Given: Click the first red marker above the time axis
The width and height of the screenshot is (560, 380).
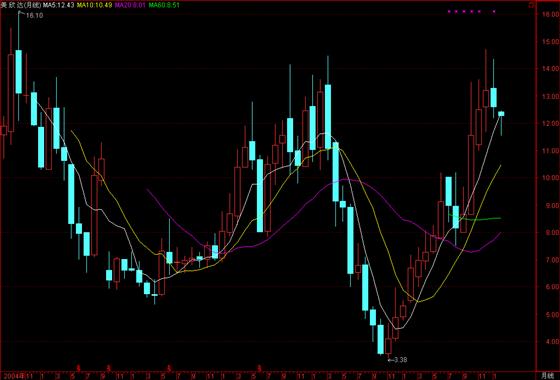Looking at the screenshot, I should coord(79,368).
